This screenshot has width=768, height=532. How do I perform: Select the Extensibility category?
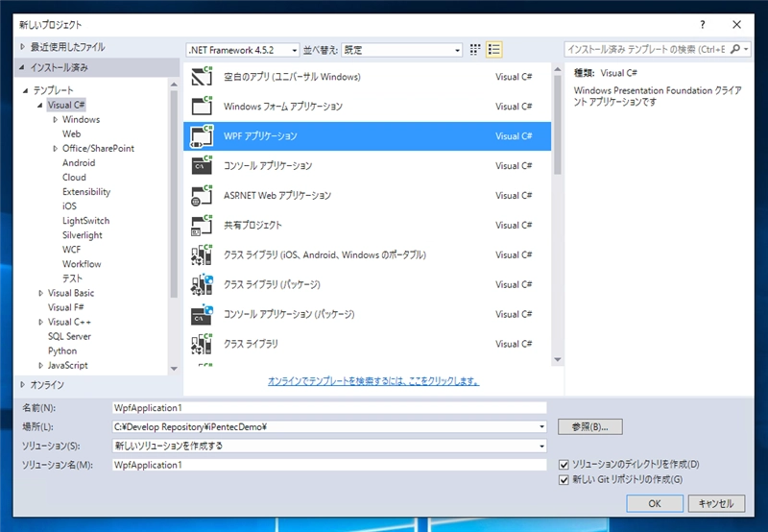(86, 191)
